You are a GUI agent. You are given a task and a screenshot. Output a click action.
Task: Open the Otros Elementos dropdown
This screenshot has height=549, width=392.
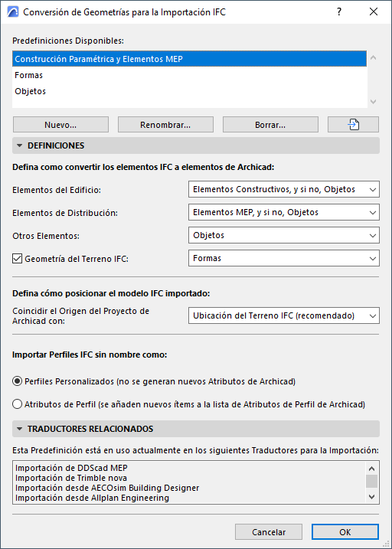pos(284,235)
